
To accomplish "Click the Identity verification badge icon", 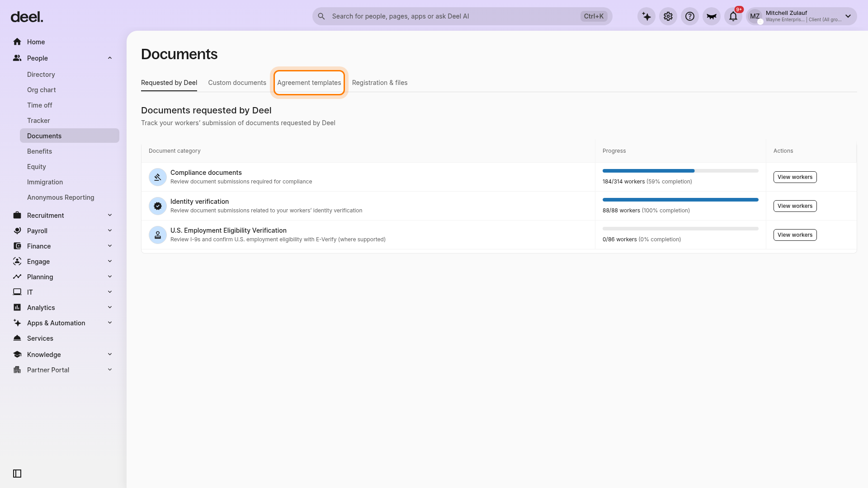I will click(x=158, y=206).
